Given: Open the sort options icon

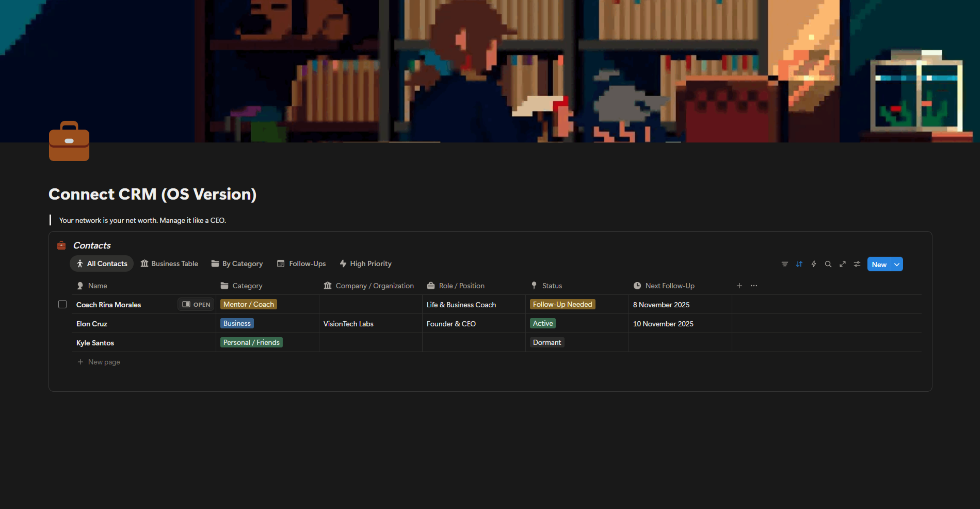Looking at the screenshot, I should pos(799,264).
